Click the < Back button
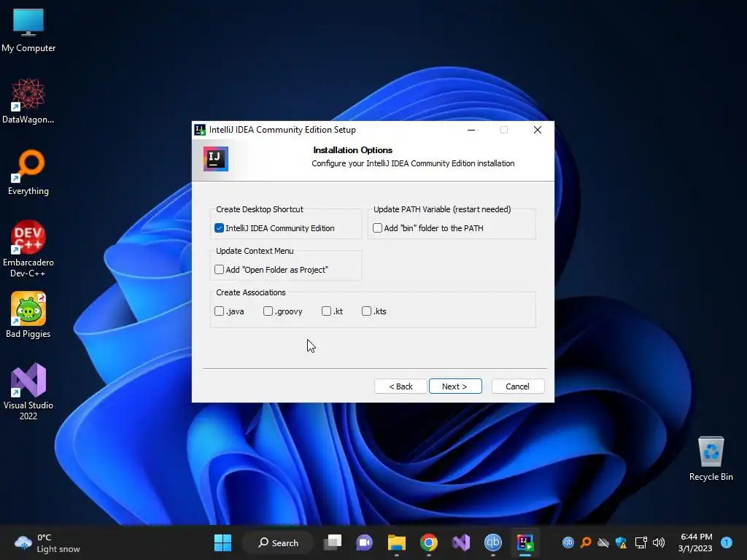The height and width of the screenshot is (560, 747). [400, 386]
